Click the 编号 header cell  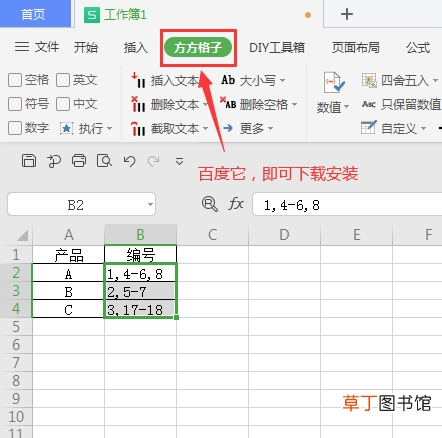click(x=140, y=255)
